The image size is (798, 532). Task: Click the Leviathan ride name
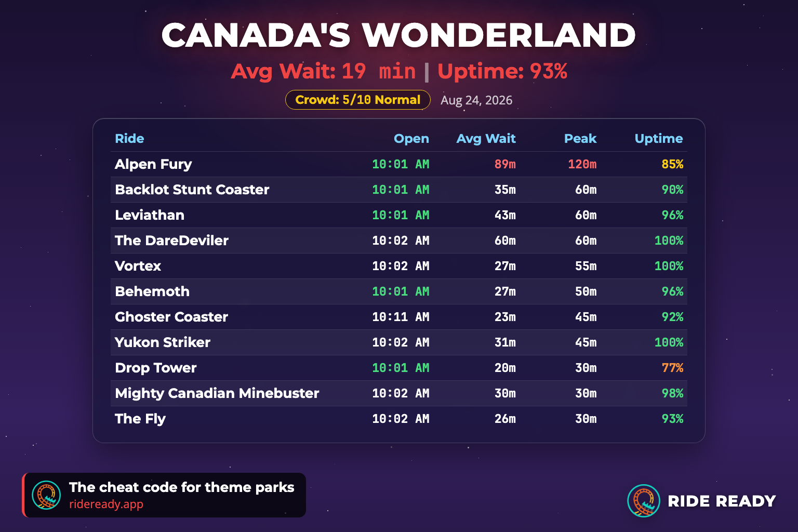tap(150, 215)
